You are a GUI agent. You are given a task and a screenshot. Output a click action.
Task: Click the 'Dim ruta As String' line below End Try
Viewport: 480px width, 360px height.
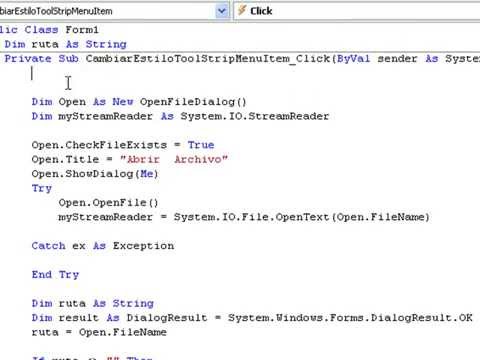pyautogui.click(x=93, y=303)
